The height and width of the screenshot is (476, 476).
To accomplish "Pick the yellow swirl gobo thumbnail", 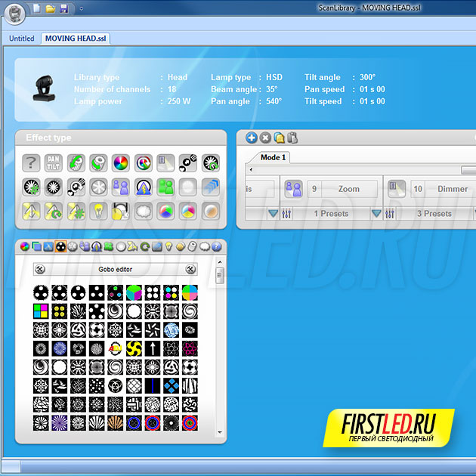I will pyautogui.click(x=134, y=348).
